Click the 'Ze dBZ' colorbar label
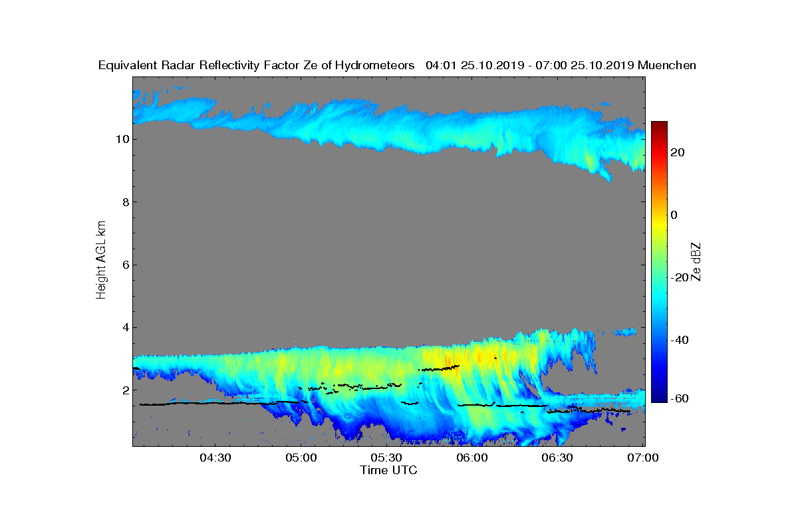Image resolution: width=798 pixels, height=532 pixels. pyautogui.click(x=697, y=261)
